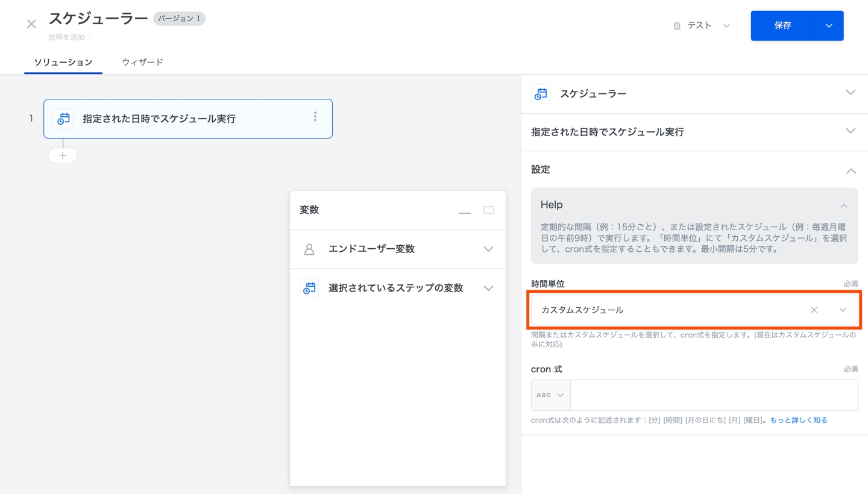Maximize the 変数 panel

click(489, 210)
